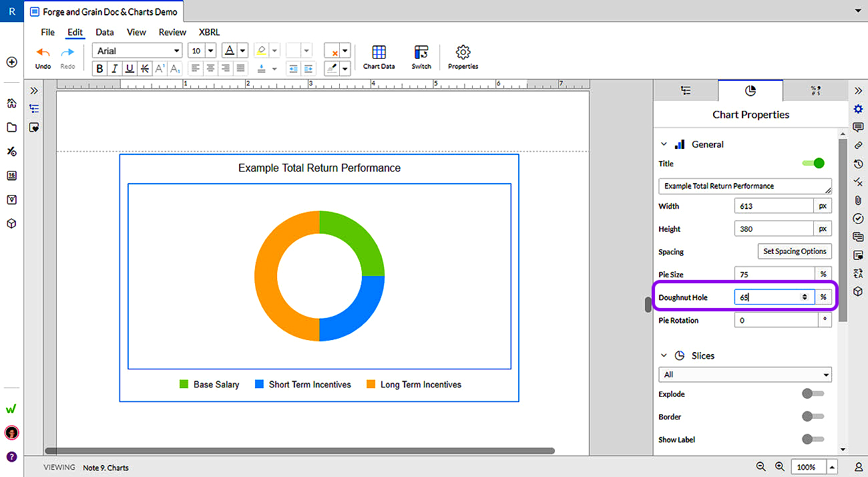Open the XBRL menu
Image resolution: width=868 pixels, height=477 pixels.
[x=209, y=32]
